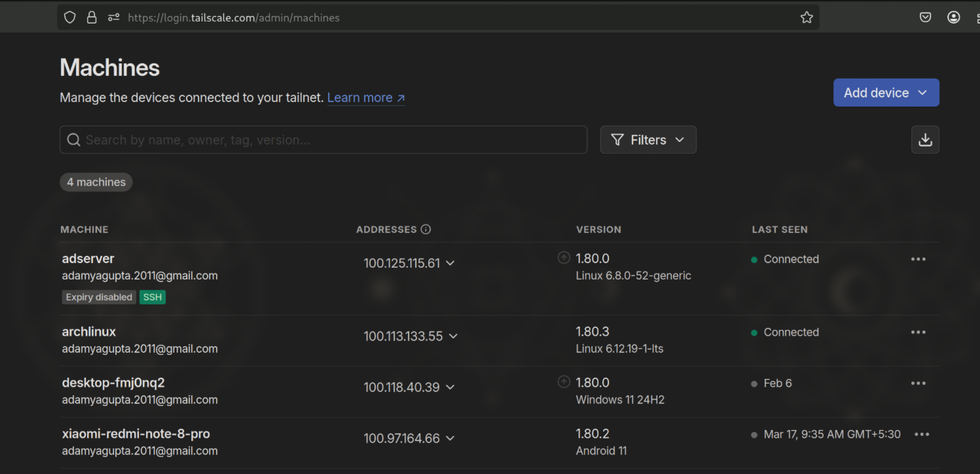
Task: Open the options menu for desktop-fmj0nq2
Action: coord(918,383)
